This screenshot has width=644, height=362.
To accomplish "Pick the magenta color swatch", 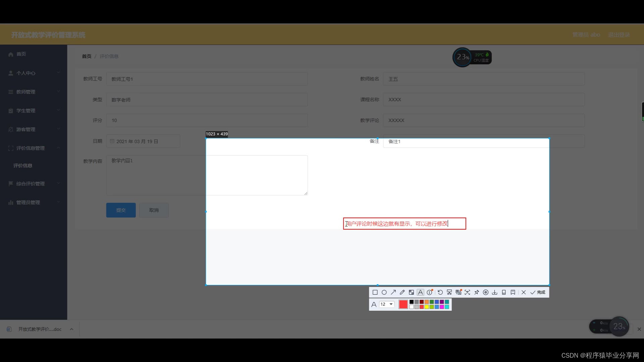I will click(x=442, y=307).
